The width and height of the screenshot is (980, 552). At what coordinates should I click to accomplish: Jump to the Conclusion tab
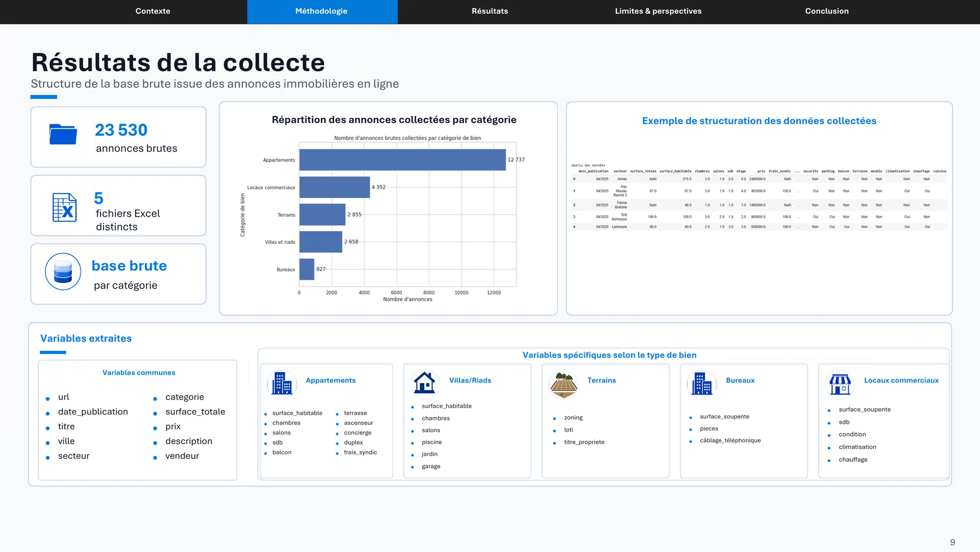click(826, 11)
